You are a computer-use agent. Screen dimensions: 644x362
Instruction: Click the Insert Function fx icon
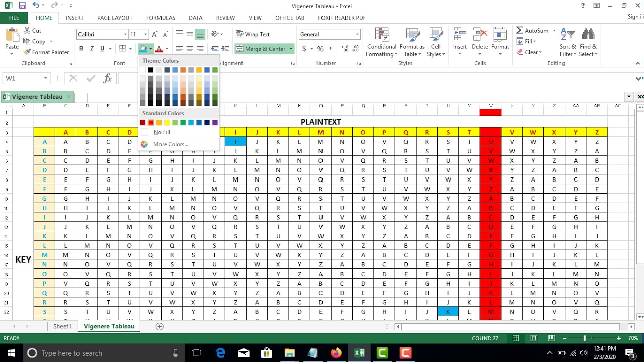[107, 78]
